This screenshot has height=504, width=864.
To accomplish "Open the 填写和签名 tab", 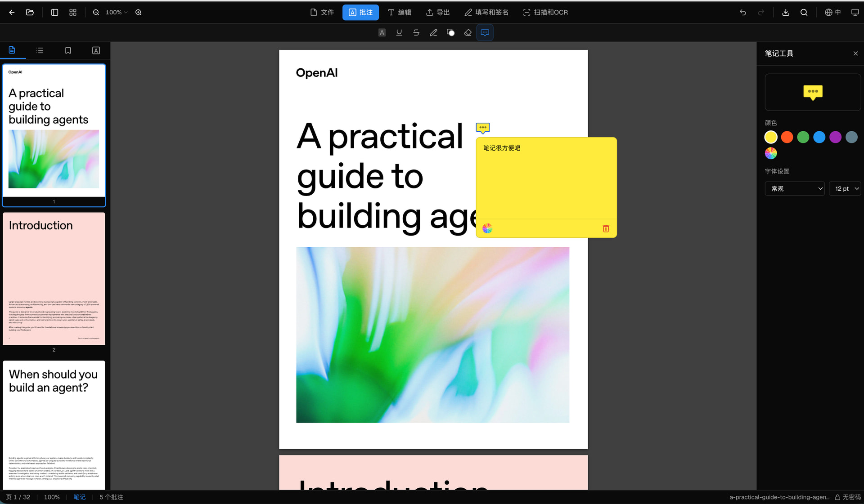I will (486, 13).
